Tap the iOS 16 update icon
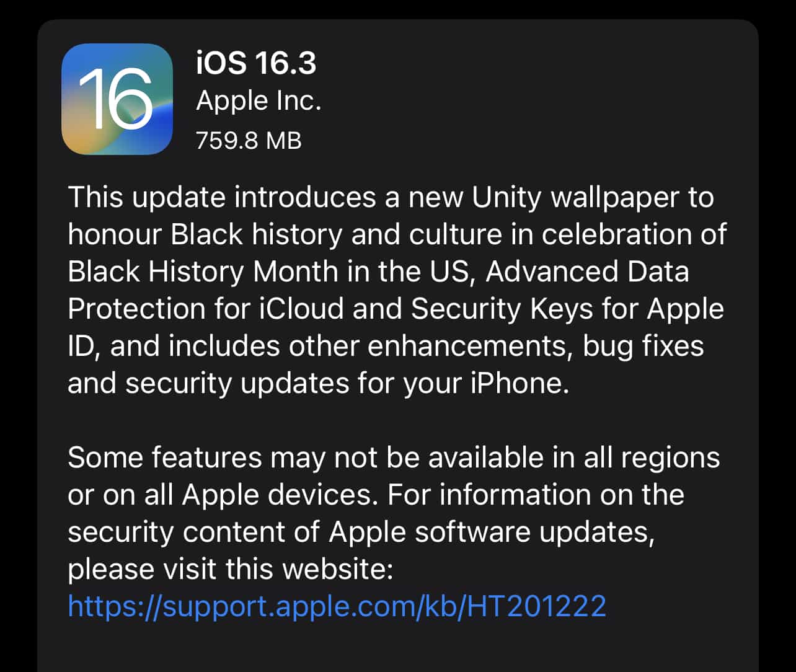The height and width of the screenshot is (672, 796). click(117, 99)
